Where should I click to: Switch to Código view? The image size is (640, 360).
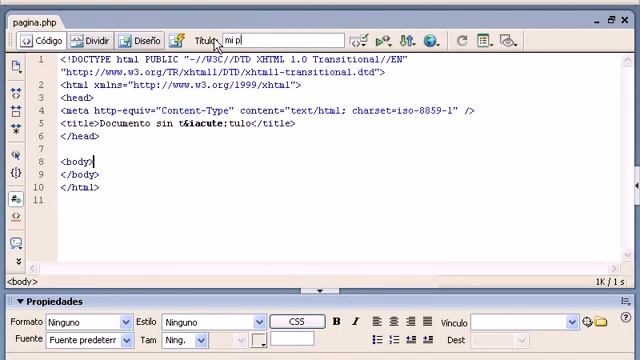click(42, 41)
